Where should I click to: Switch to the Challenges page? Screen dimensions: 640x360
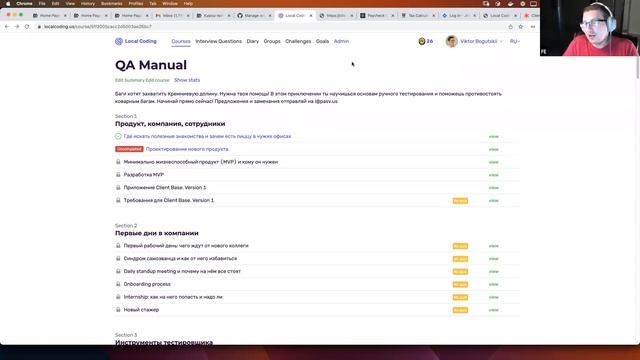click(x=298, y=41)
